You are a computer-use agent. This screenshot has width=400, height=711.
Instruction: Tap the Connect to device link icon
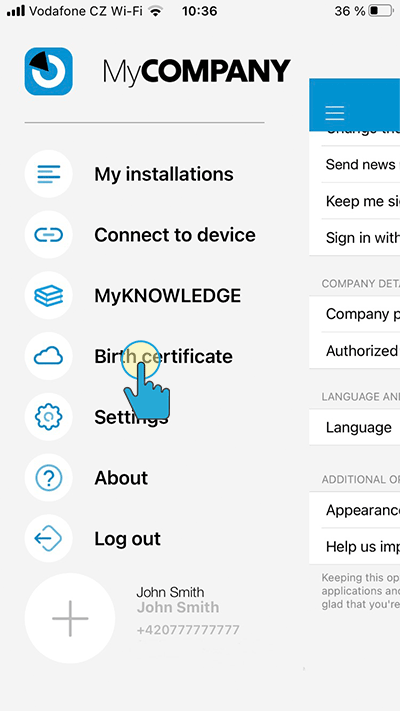click(49, 235)
